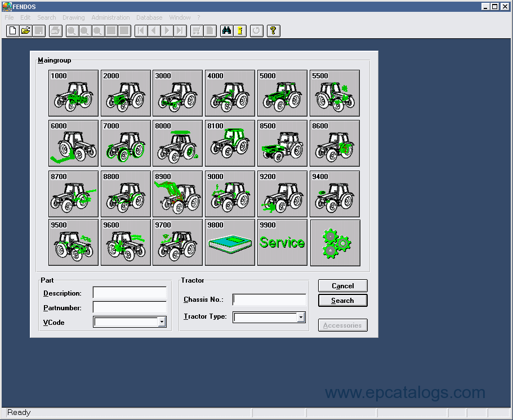Viewport: 513px width, 420px height.
Task: Open the Drawing menu
Action: pos(74,17)
